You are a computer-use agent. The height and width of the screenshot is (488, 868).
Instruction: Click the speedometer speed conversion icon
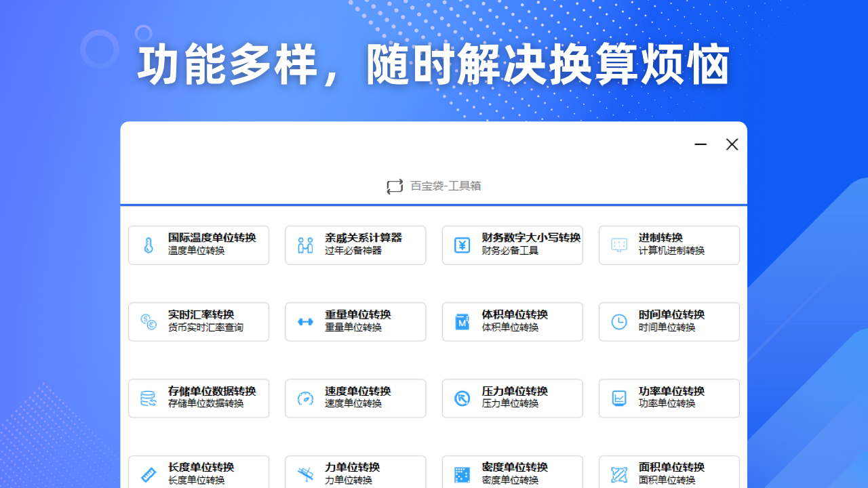pyautogui.click(x=305, y=399)
